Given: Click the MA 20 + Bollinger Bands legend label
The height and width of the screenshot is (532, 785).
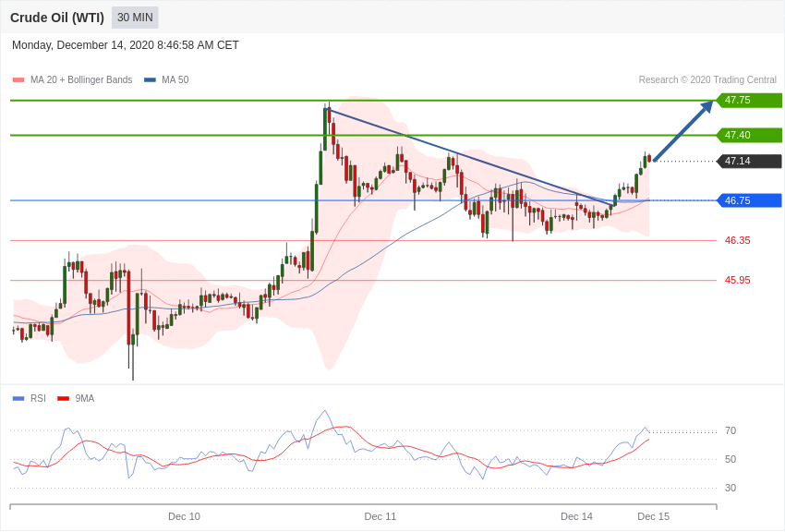Looking at the screenshot, I should pyautogui.click(x=81, y=80).
